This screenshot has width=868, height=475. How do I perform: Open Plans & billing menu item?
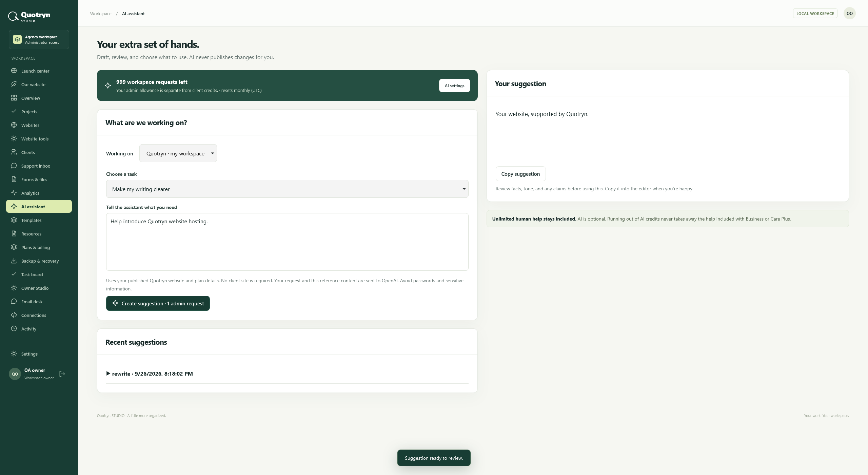click(39, 247)
